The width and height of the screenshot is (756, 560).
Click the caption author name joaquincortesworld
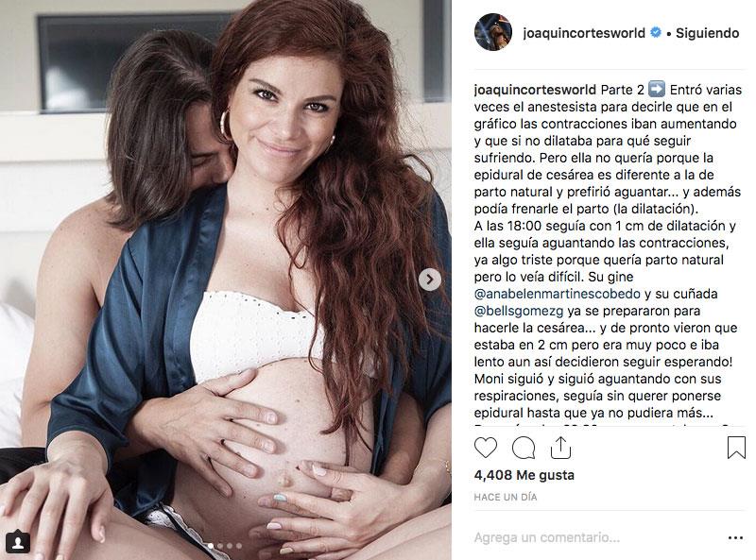pos(535,90)
